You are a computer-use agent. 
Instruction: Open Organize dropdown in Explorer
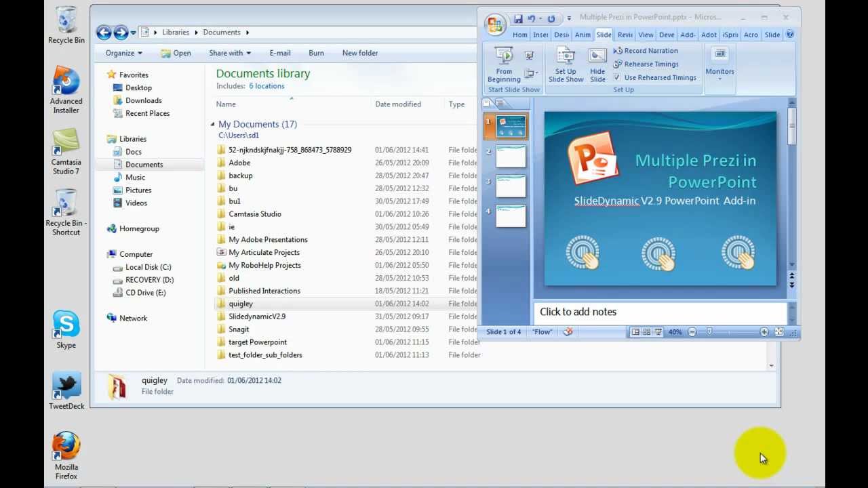[x=123, y=53]
